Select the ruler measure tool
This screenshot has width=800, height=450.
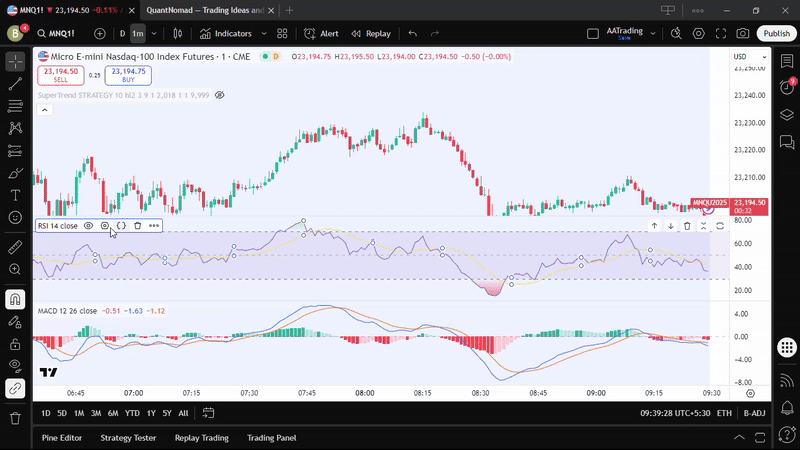point(15,247)
